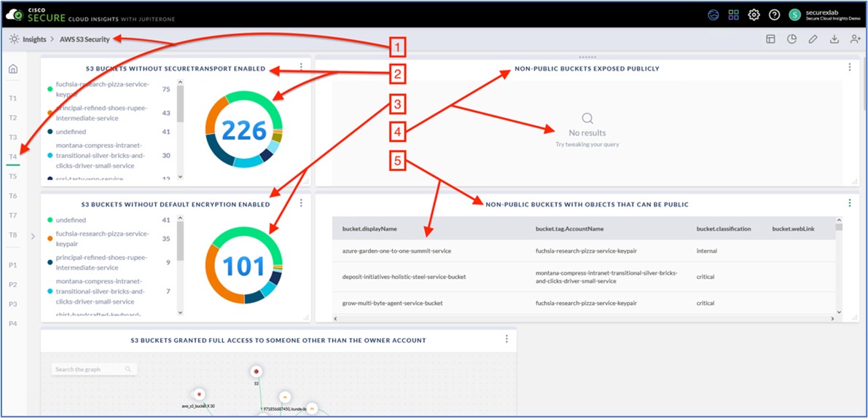Switch to the T8 sidebar tab

click(x=12, y=235)
